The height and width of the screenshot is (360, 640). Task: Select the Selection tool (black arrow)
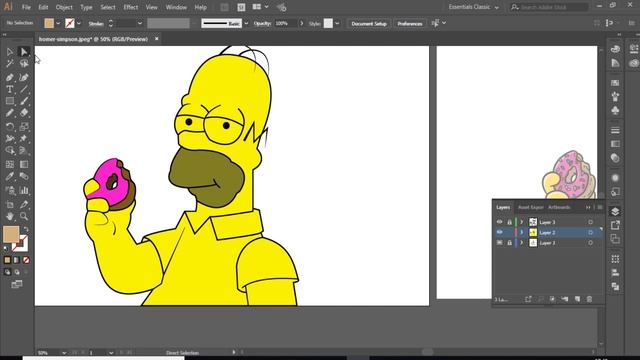tap(9, 52)
